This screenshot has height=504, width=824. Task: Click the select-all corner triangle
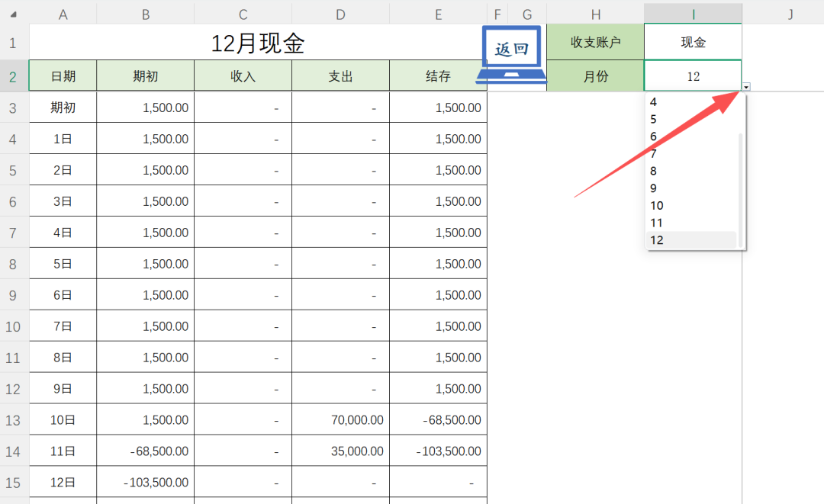click(15, 14)
